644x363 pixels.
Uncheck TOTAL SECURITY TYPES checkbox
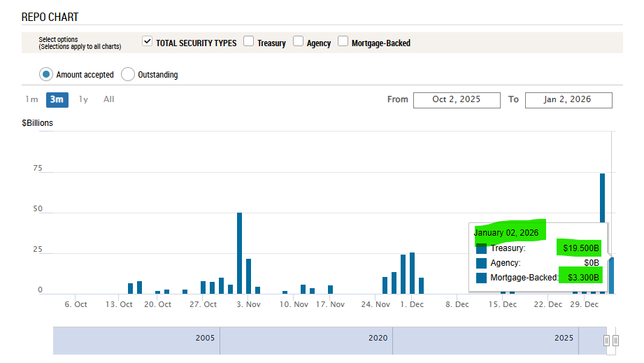(x=147, y=42)
